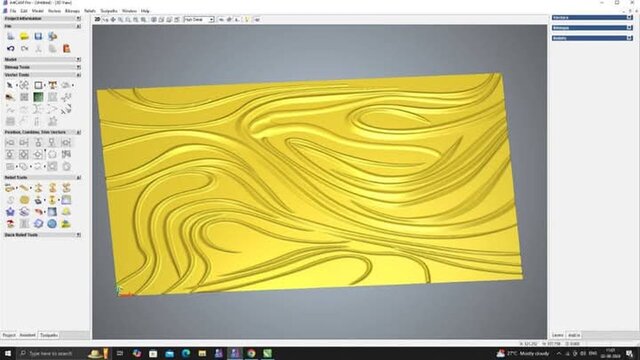Click the blue sphere relief icon
The height and width of the screenshot is (360, 640).
tap(52, 224)
